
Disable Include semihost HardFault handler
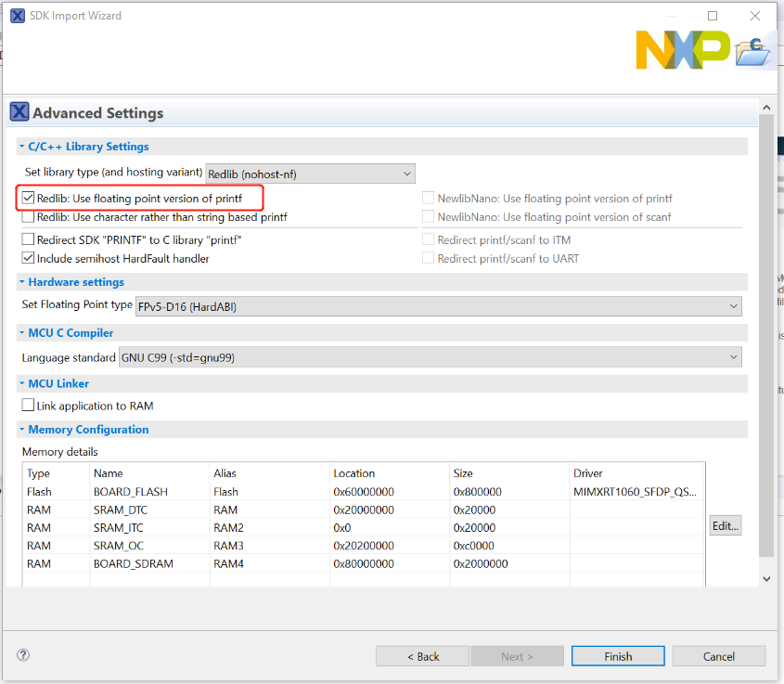click(x=29, y=258)
